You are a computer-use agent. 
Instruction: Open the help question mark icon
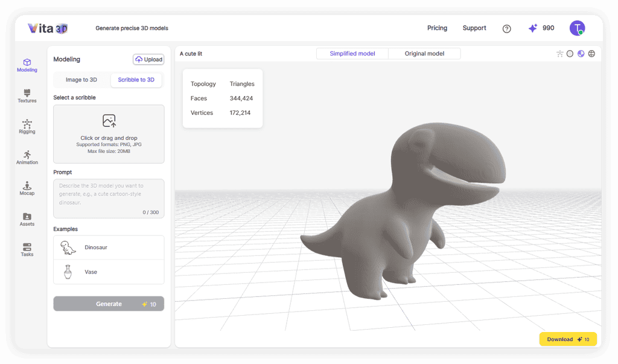click(506, 28)
